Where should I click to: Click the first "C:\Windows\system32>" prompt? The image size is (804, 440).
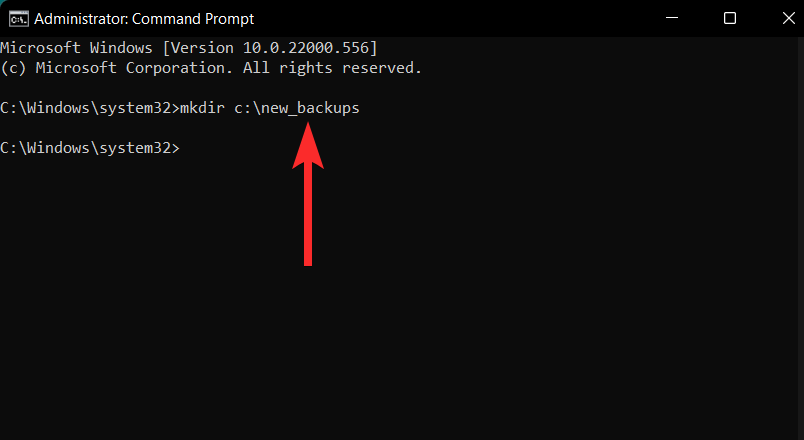point(88,108)
